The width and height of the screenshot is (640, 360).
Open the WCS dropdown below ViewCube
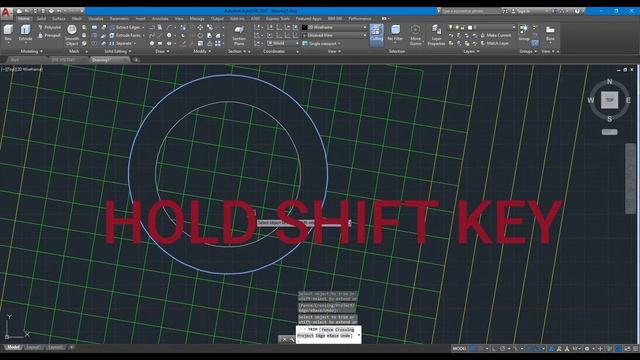[x=609, y=132]
